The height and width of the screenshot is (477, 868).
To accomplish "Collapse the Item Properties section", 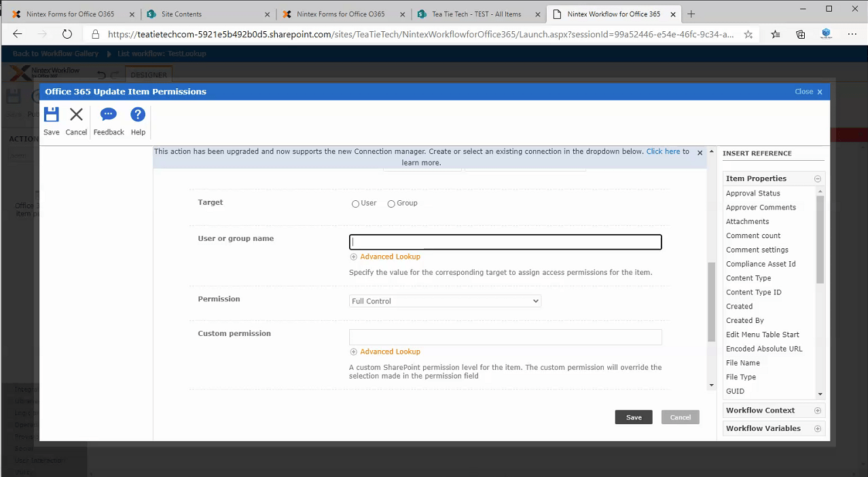I will tap(818, 179).
